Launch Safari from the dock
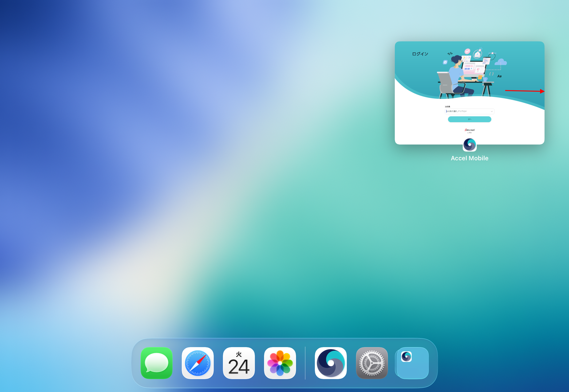Screen dimensions: 569x392 click(x=198, y=363)
